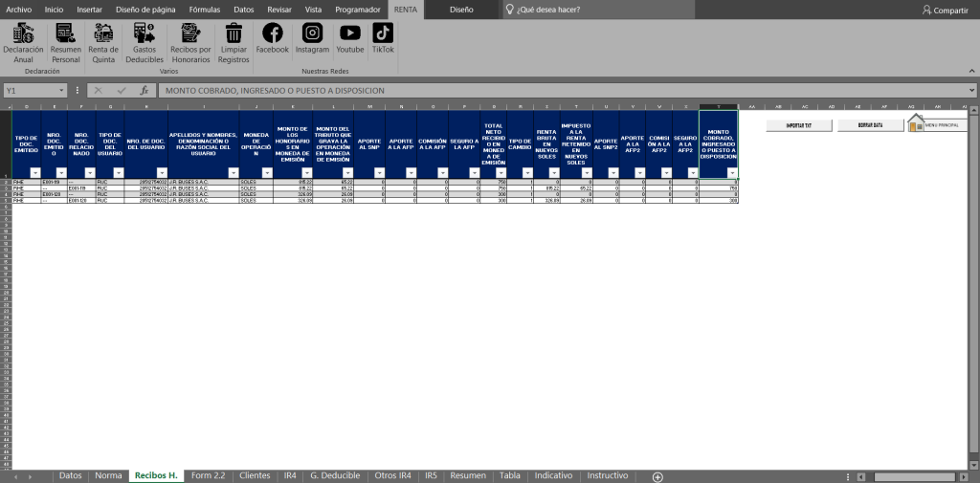Image resolution: width=980 pixels, height=483 pixels.
Task: Switch to the Form 2.2 sheet tab
Action: [x=208, y=476]
